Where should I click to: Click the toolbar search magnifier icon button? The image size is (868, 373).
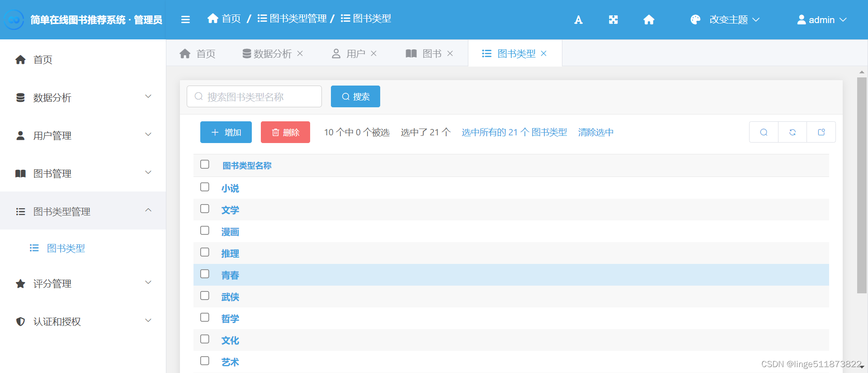point(764,132)
